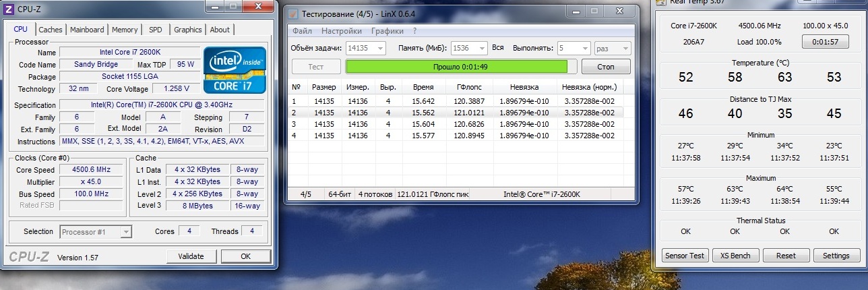This screenshot has height=290, width=868.
Task: Open Real Temp Settings
Action: (x=836, y=256)
